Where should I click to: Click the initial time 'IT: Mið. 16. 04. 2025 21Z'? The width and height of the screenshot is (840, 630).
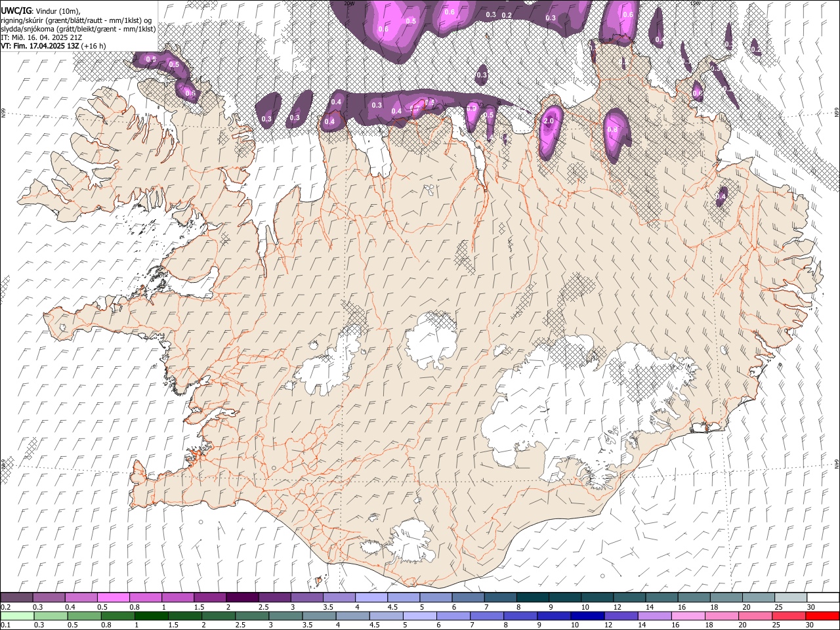(x=41, y=37)
